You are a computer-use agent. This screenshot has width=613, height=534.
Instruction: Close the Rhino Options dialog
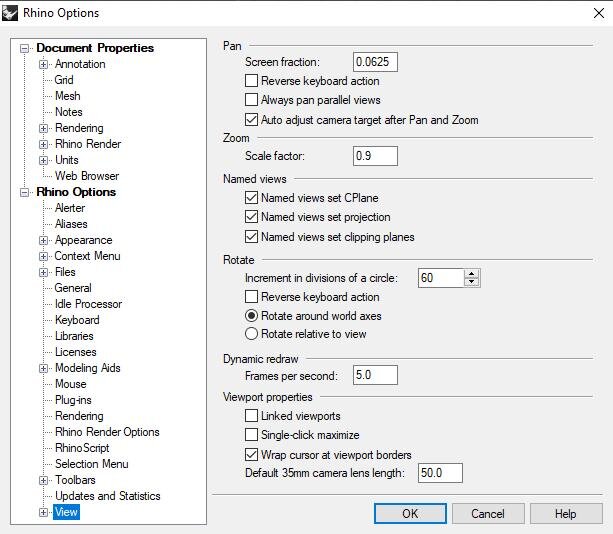click(x=598, y=13)
